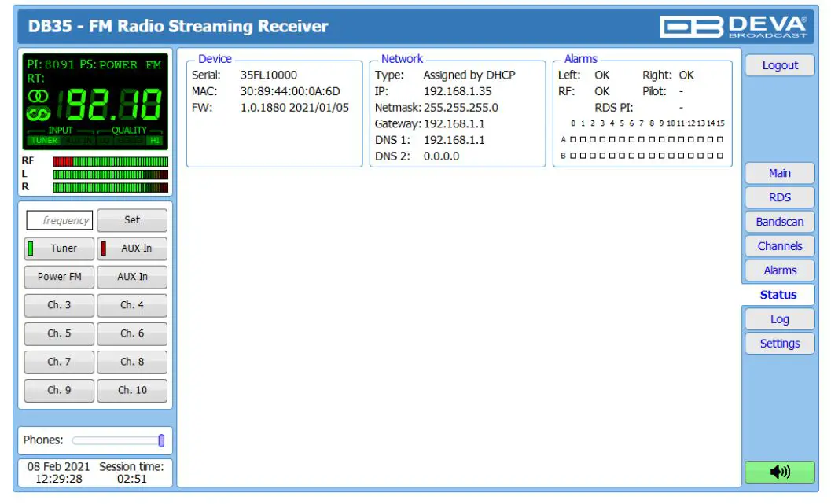
Task: Switch to the Alarms page
Action: 779,270
